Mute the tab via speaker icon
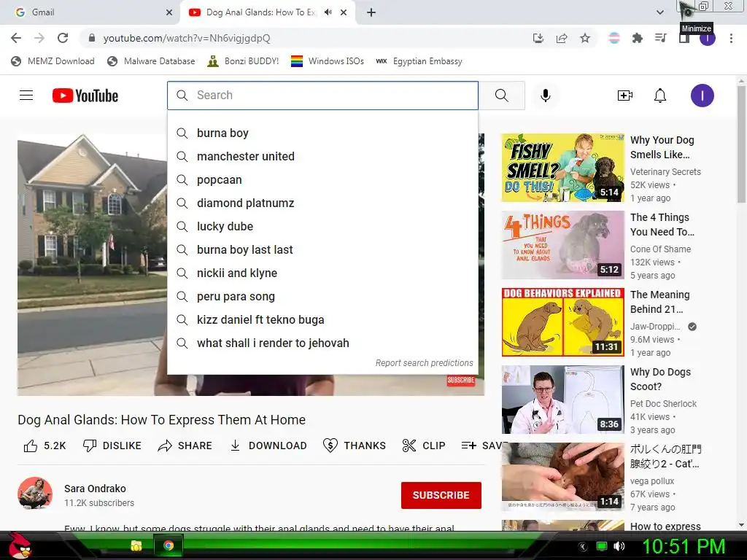This screenshot has height=560, width=747. [328, 12]
